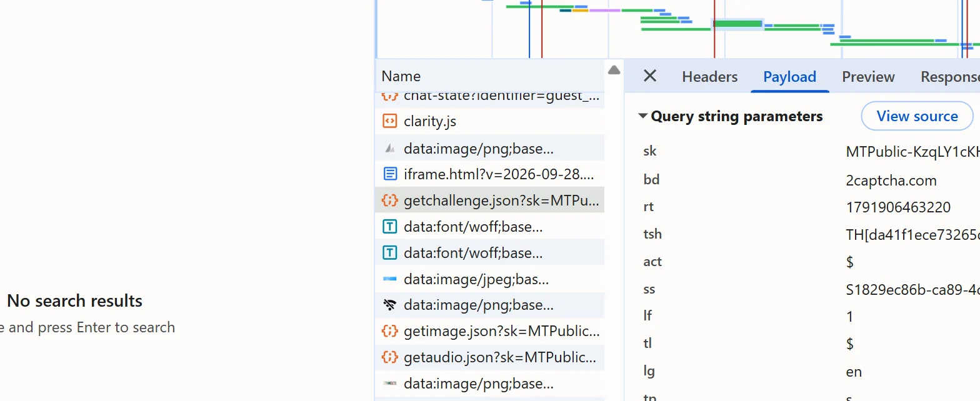Select the getchallenge.json request row

click(489, 200)
